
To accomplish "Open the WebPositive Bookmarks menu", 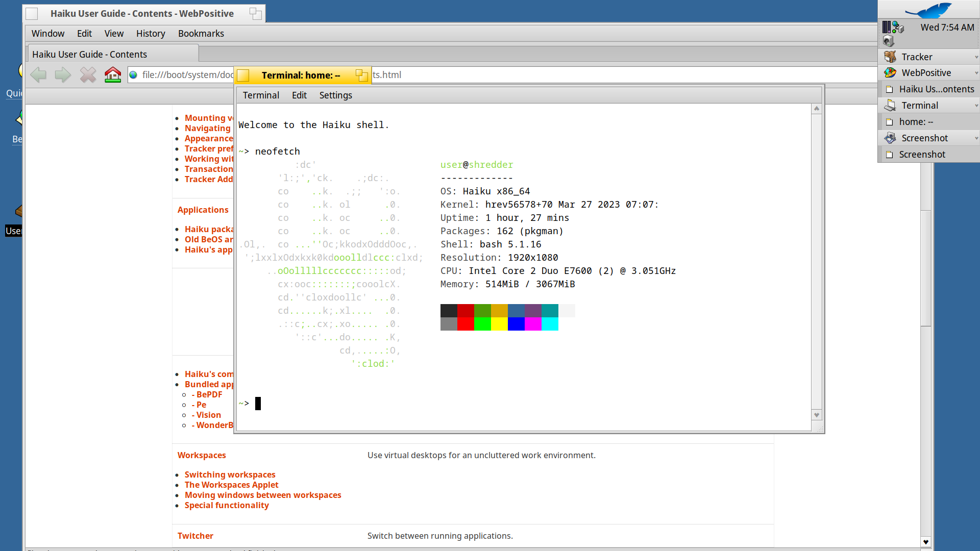I will 201,34.
